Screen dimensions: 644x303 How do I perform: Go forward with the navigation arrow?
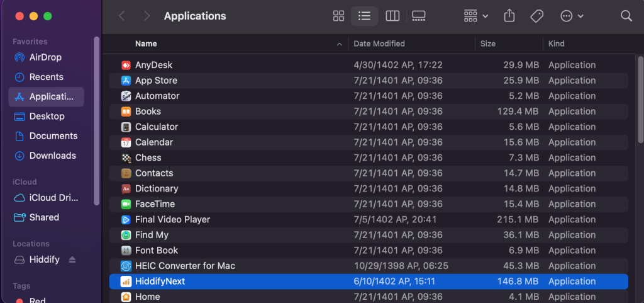click(x=147, y=16)
